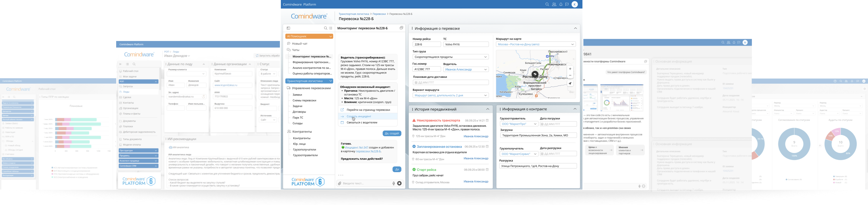
Task: Click the Плановая дата доставки date field
Action: (x=450, y=82)
